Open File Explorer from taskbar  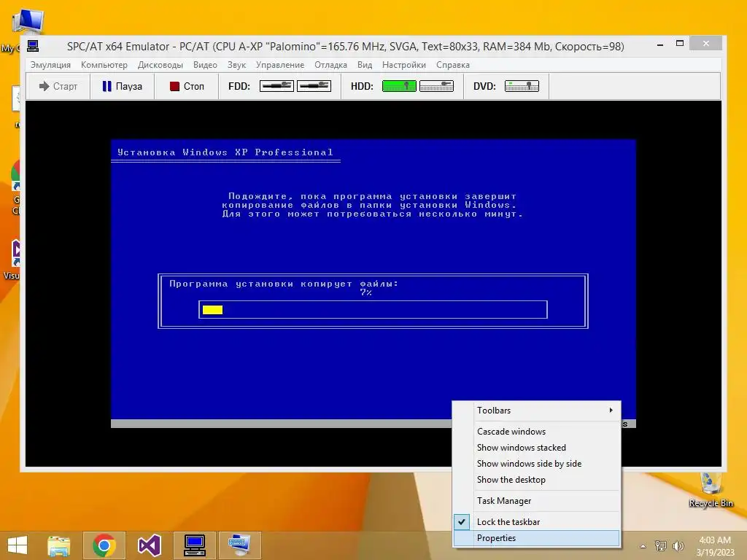click(x=58, y=545)
